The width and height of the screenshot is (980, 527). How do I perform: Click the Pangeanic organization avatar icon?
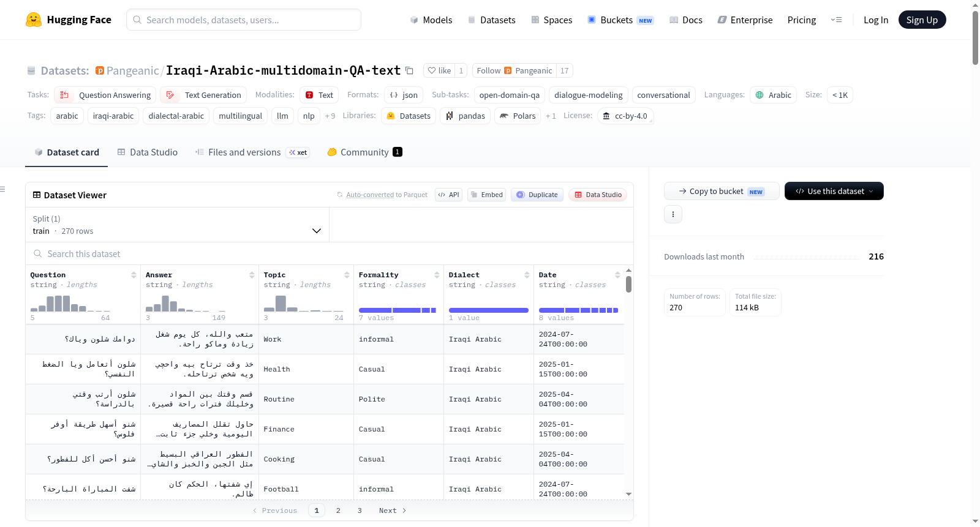pos(100,70)
